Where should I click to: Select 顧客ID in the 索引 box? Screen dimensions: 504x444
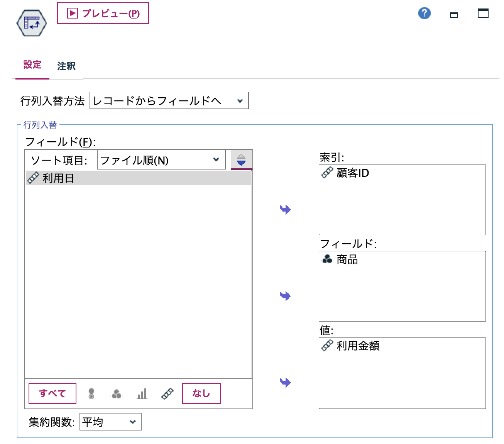pos(353,173)
